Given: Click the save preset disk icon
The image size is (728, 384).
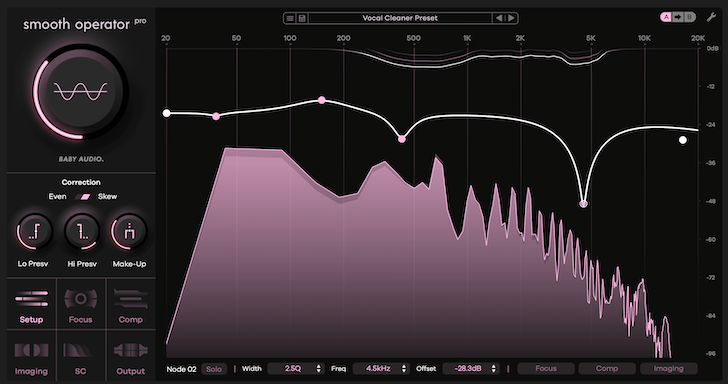Looking at the screenshot, I should point(302,18).
